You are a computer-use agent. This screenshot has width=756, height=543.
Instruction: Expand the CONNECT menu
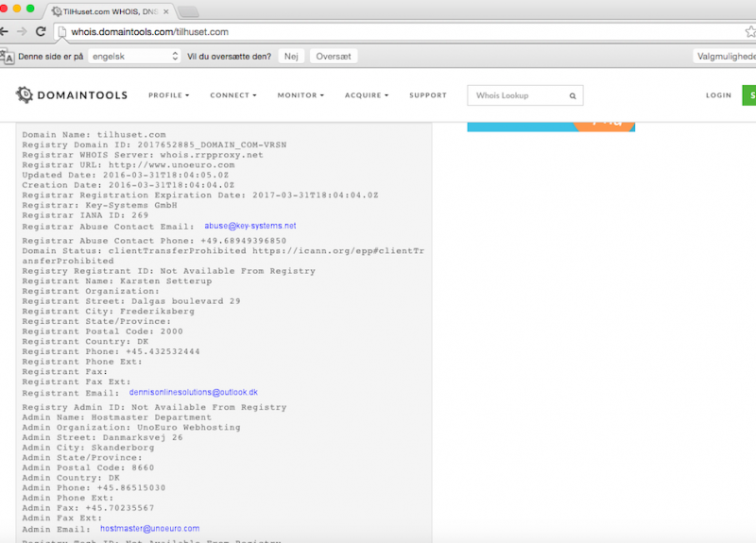[233, 95]
